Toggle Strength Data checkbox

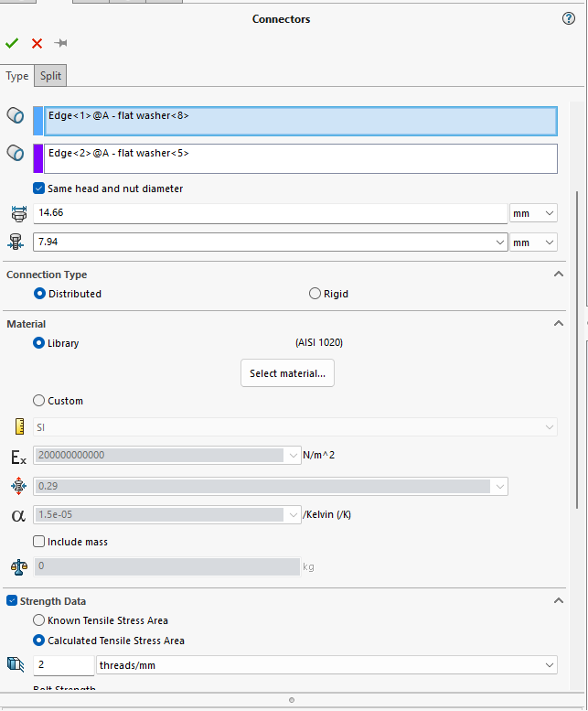12,601
